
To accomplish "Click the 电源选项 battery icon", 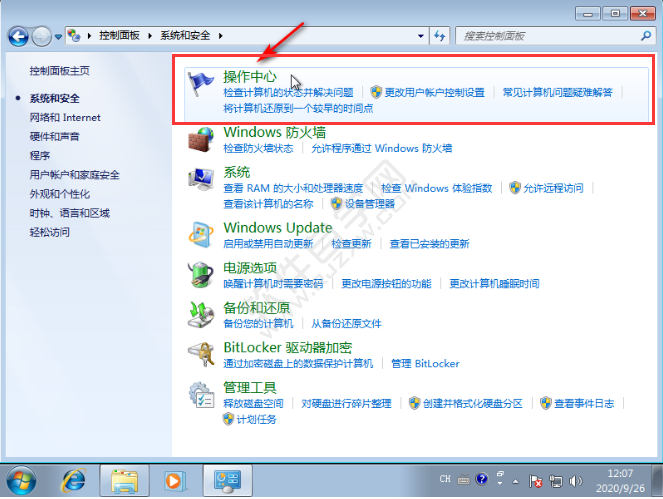I will click(201, 274).
